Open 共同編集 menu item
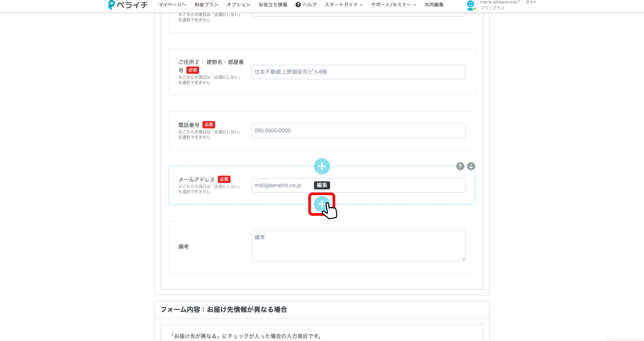644x341 pixels. (434, 5)
